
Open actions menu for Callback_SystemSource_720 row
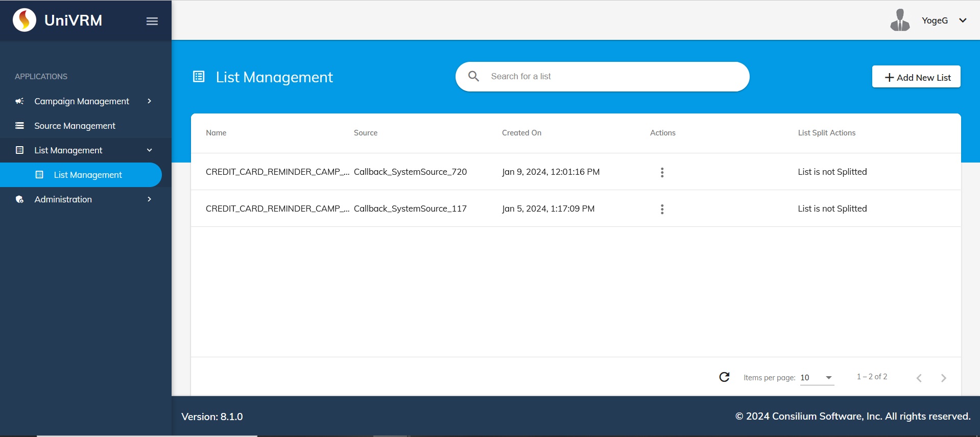pos(662,172)
